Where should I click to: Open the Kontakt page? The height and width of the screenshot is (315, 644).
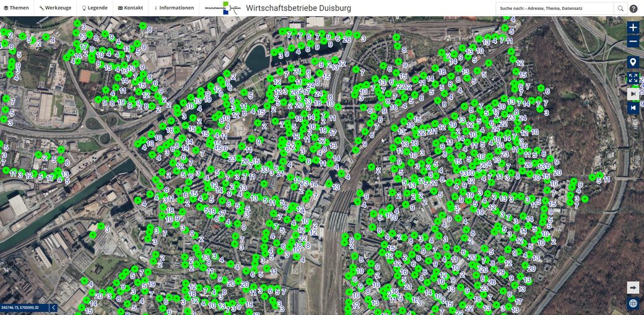[x=130, y=8]
